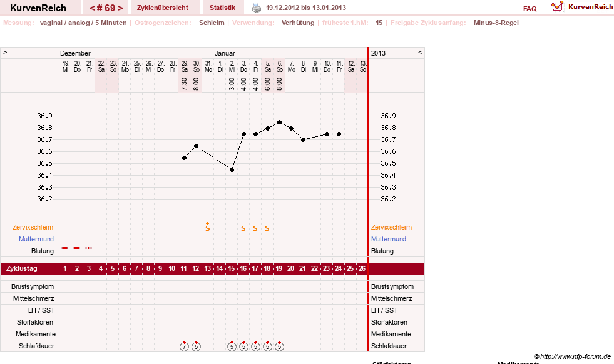Click the S+ cervical mucus symbol on day 13

[208, 227]
